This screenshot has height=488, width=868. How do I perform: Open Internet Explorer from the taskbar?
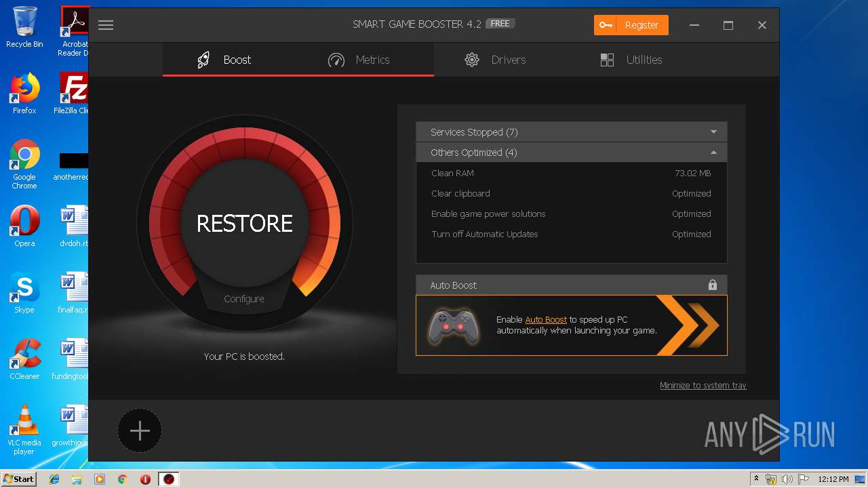click(54, 479)
